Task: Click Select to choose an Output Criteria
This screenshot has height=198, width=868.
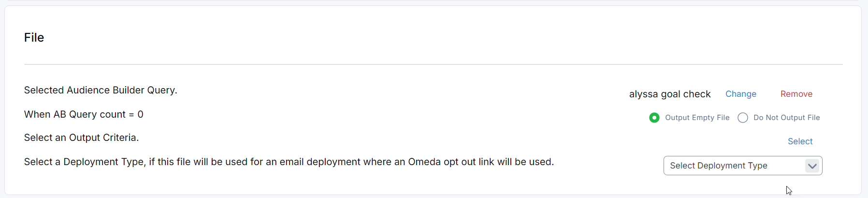Action: [800, 141]
